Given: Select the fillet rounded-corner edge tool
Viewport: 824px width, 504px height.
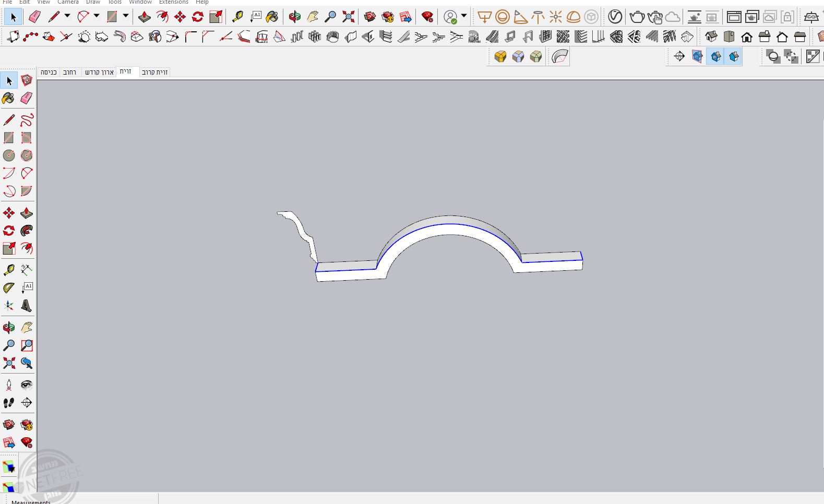Looking at the screenshot, I should click(x=190, y=37).
